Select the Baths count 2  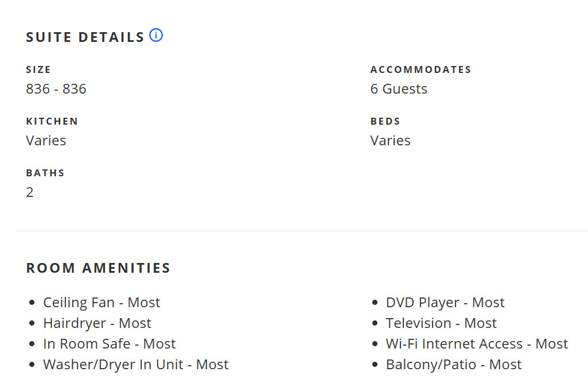(x=30, y=192)
